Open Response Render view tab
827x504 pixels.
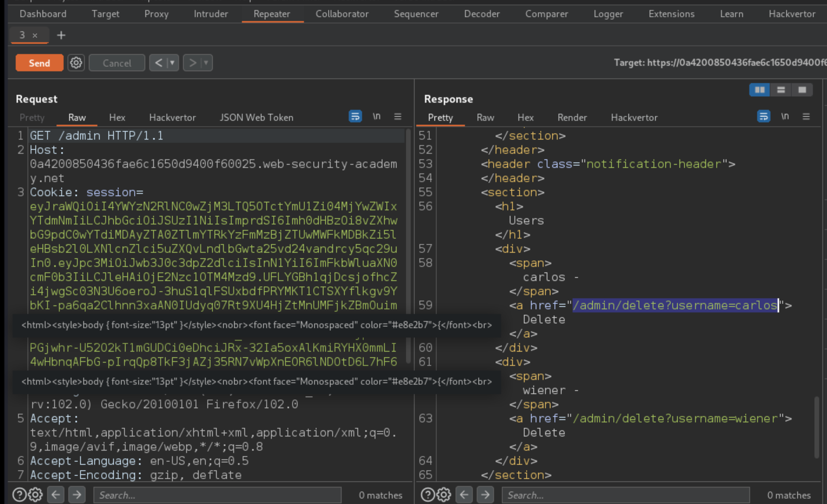point(572,118)
